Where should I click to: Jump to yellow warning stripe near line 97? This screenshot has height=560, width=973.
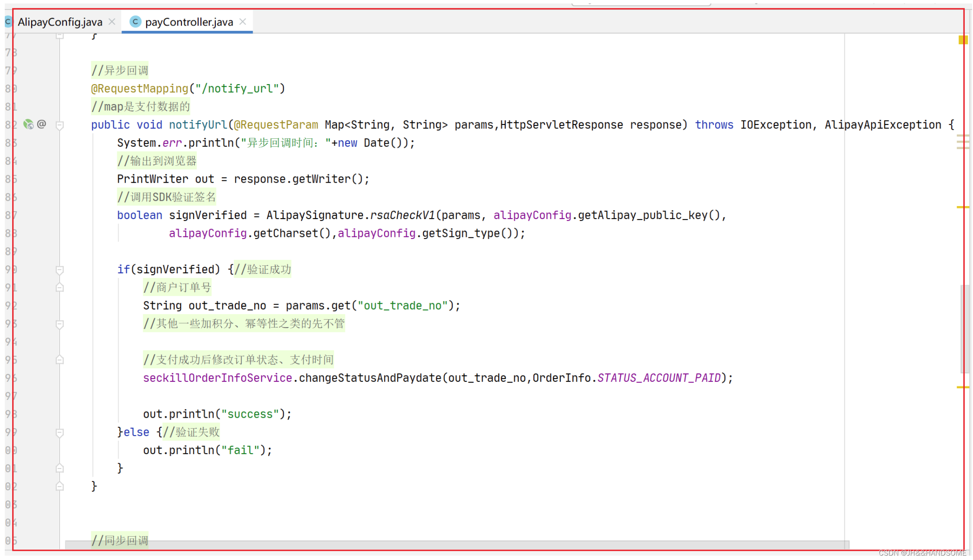pyautogui.click(x=963, y=387)
